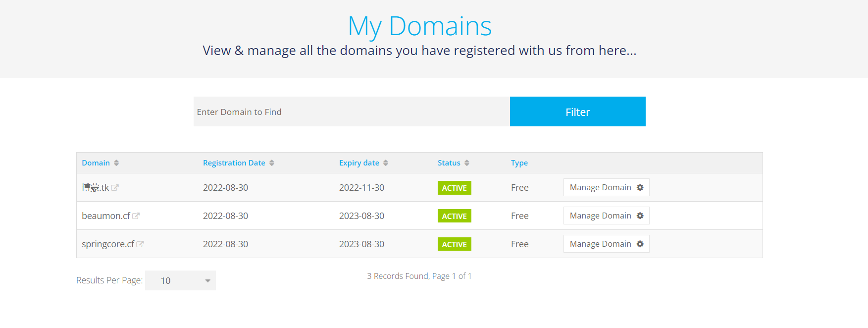
Task: Click the My Domains heading
Action: [420, 26]
